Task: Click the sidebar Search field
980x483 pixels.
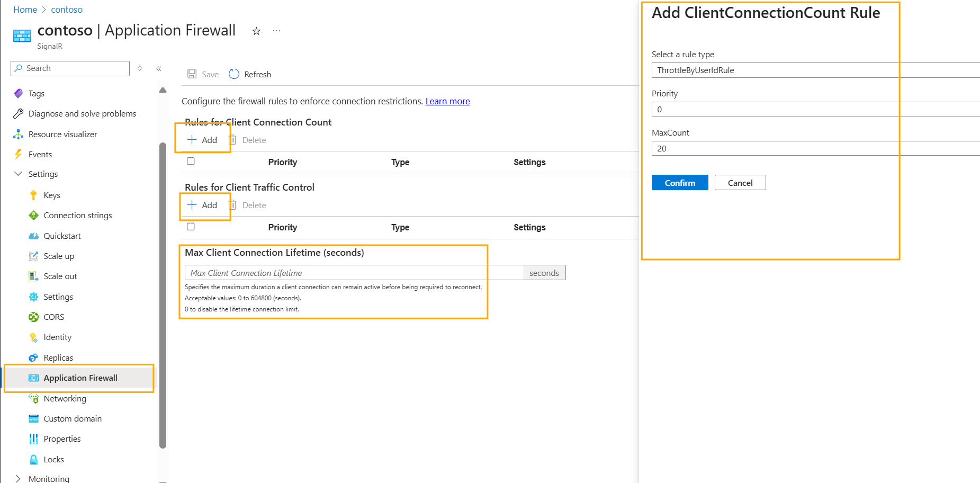Action: [x=70, y=68]
